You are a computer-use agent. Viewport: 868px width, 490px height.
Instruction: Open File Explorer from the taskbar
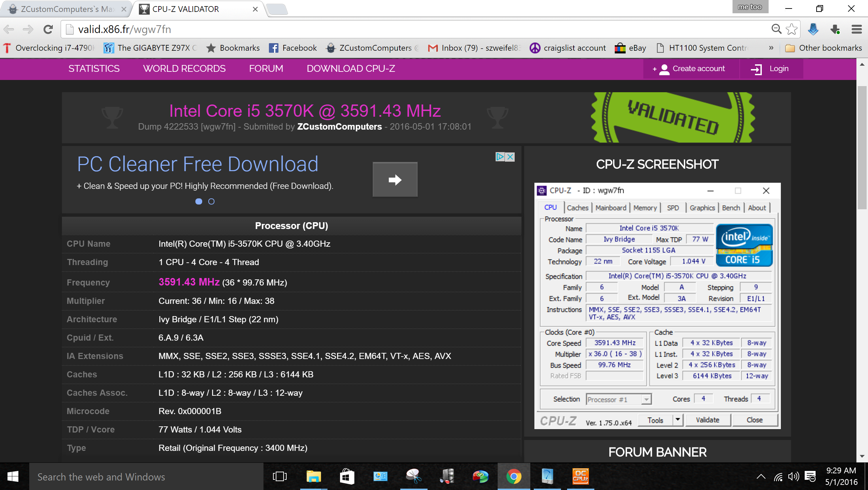coord(314,476)
